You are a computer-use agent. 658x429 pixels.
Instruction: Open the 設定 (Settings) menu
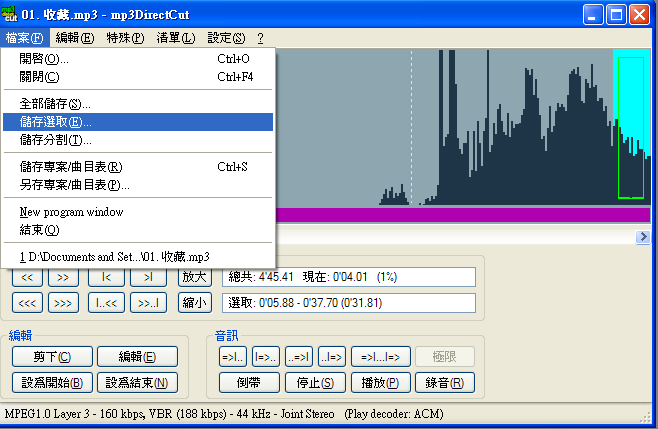[225, 38]
